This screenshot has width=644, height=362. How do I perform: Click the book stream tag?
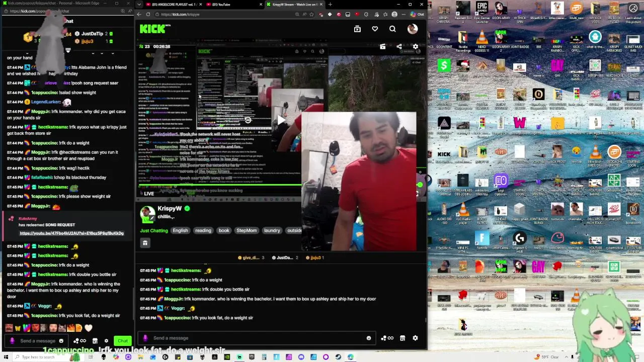[224, 231]
